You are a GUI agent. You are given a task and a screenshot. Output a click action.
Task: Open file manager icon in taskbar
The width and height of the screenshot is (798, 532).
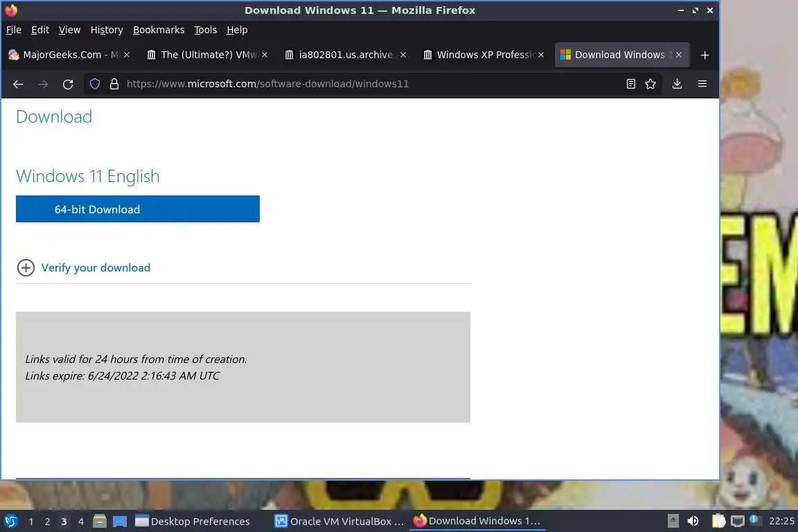point(100,522)
